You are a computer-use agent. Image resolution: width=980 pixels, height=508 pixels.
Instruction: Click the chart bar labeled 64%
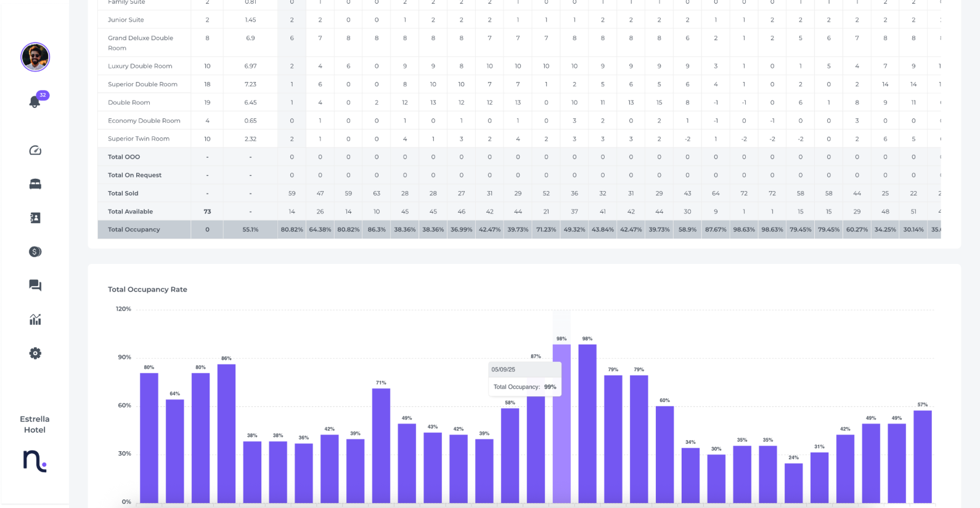175,451
